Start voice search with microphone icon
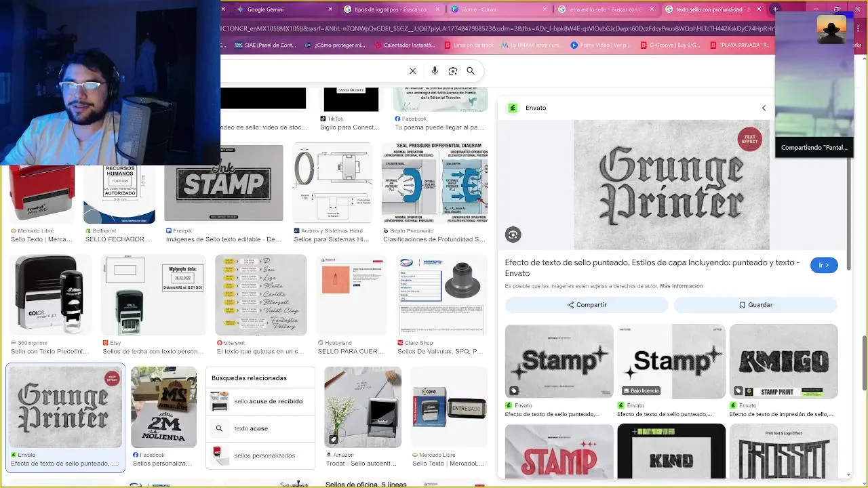 click(x=435, y=70)
